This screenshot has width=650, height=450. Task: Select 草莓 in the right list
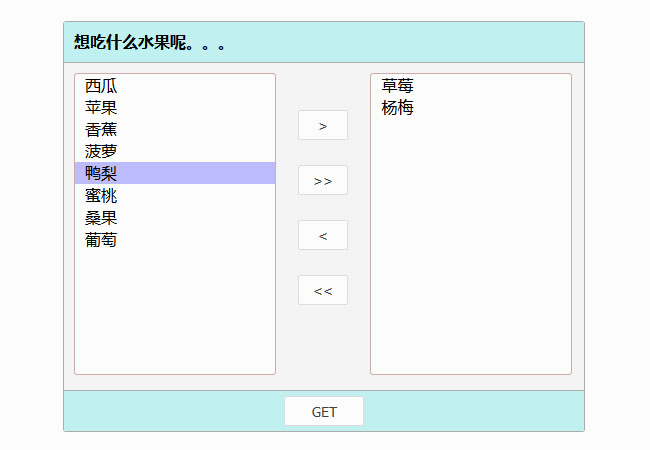coord(397,86)
